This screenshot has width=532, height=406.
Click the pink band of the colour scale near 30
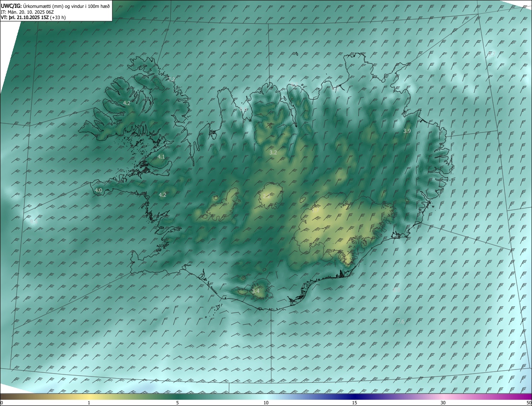click(x=443, y=397)
